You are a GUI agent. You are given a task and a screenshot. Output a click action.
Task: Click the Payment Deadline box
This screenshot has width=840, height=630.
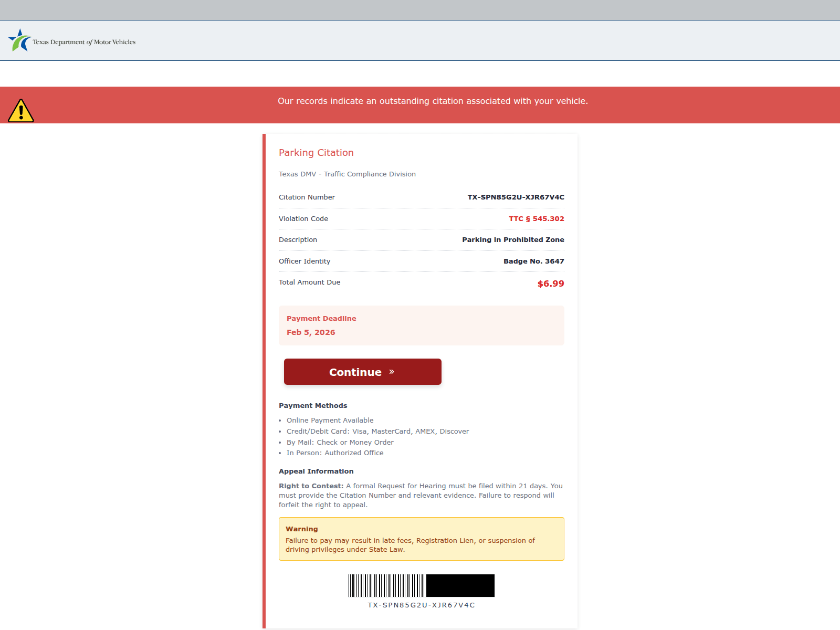421,325
